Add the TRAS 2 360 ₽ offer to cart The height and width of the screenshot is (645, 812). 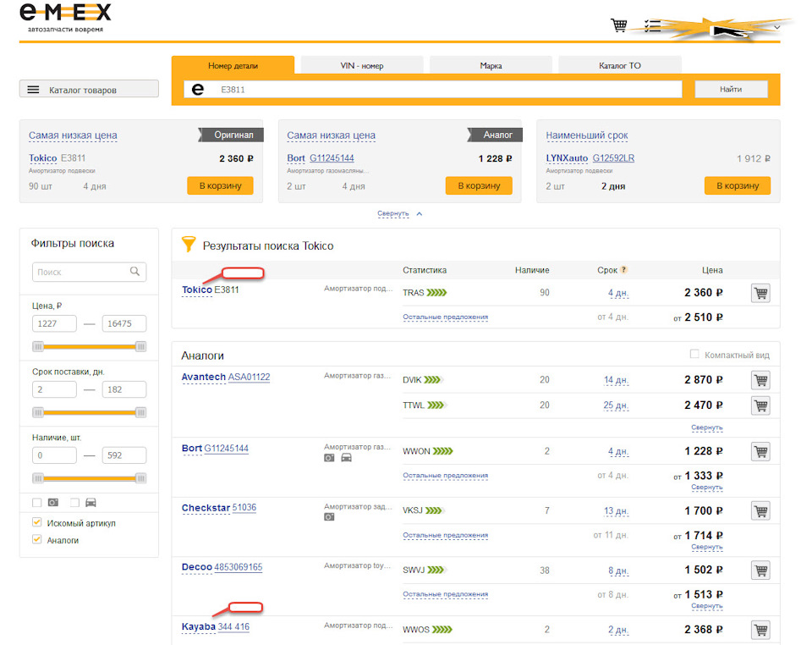tap(760, 293)
